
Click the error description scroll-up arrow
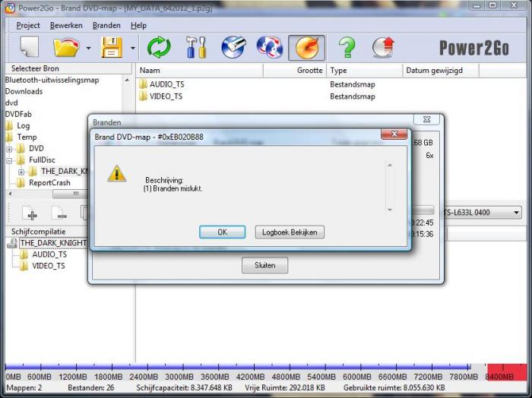click(x=390, y=166)
